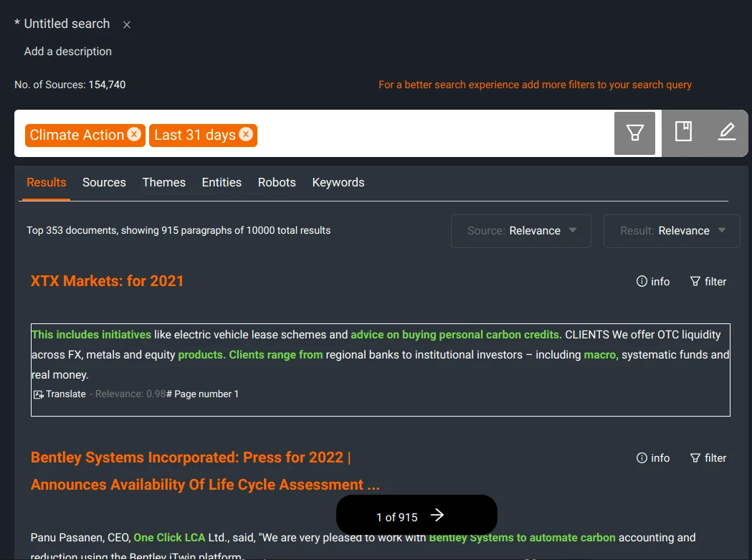
Task: Open info for XTX Markets result
Action: pyautogui.click(x=653, y=281)
